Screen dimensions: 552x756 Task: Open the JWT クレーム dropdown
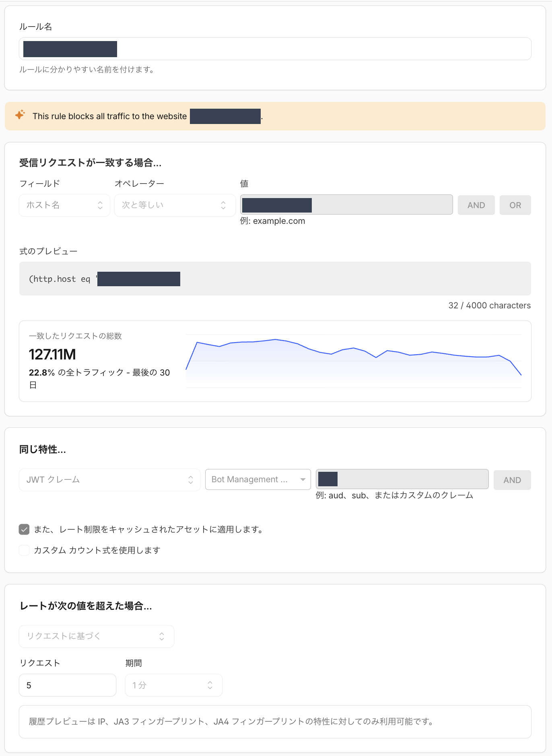click(x=110, y=480)
